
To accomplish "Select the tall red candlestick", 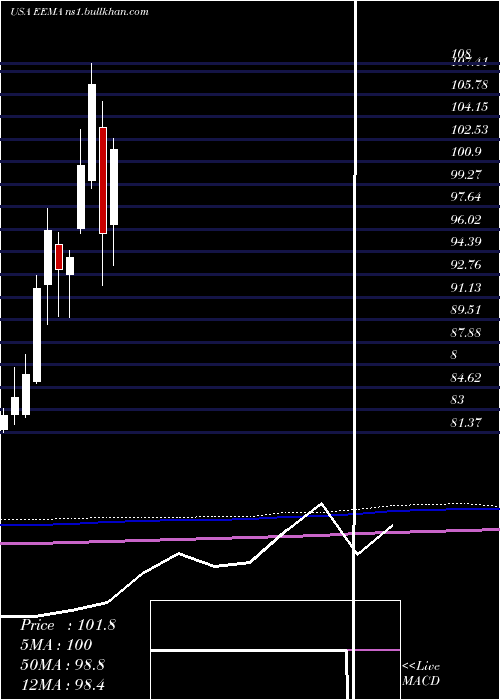I will tap(103, 180).
